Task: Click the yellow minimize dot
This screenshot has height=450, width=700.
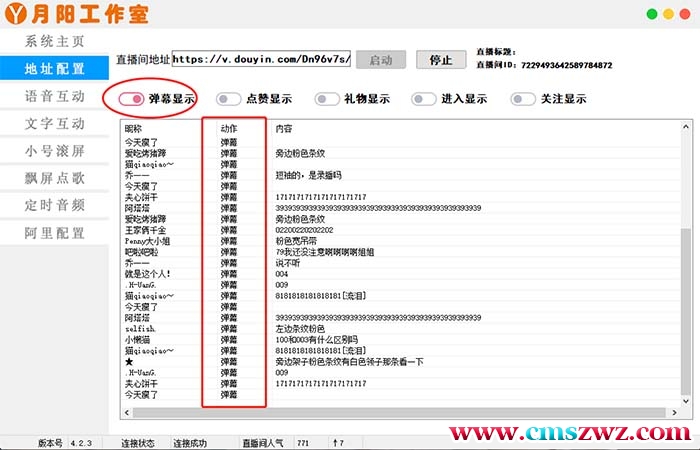Action: (667, 14)
